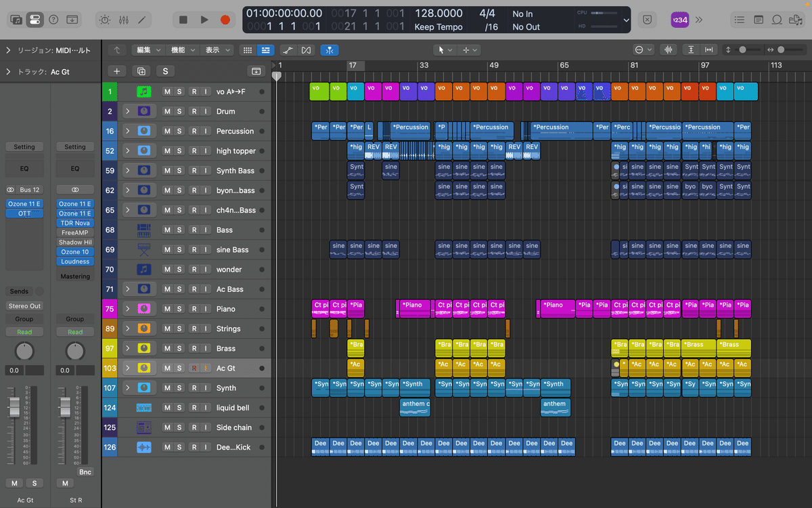Mute the Brass track

(x=166, y=349)
